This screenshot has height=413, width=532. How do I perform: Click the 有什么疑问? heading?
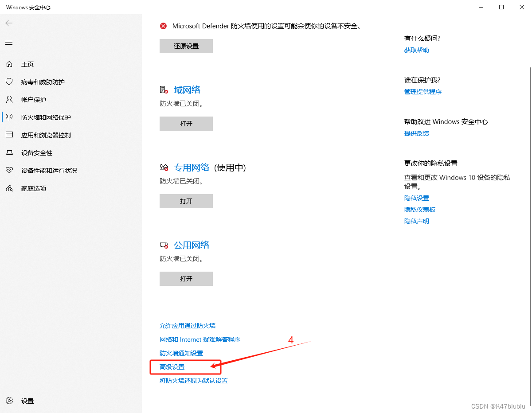click(x=422, y=39)
